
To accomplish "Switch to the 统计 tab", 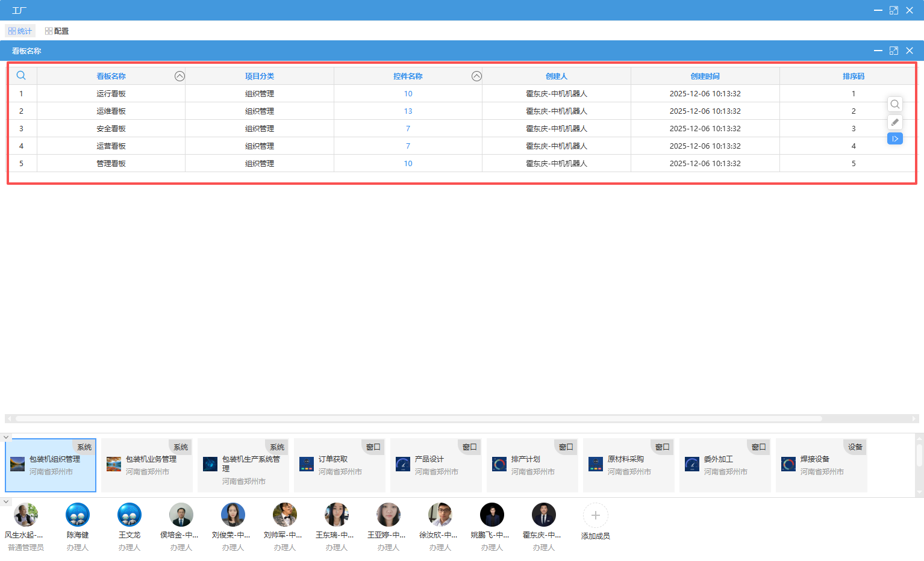I will pos(20,31).
